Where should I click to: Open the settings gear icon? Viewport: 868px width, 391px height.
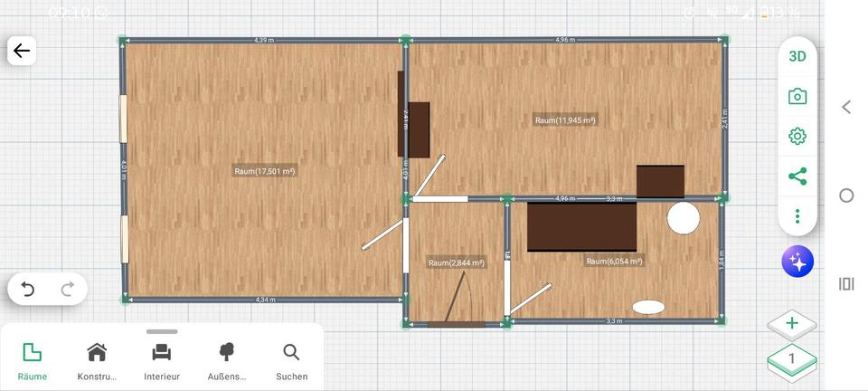[797, 136]
